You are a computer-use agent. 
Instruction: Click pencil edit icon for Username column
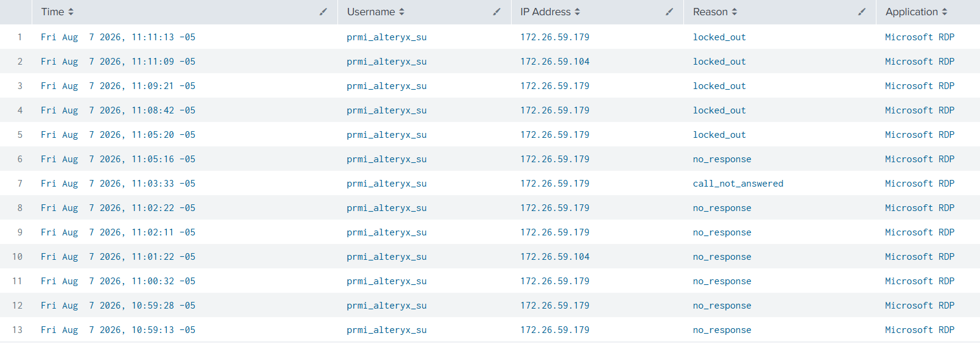coord(497,12)
